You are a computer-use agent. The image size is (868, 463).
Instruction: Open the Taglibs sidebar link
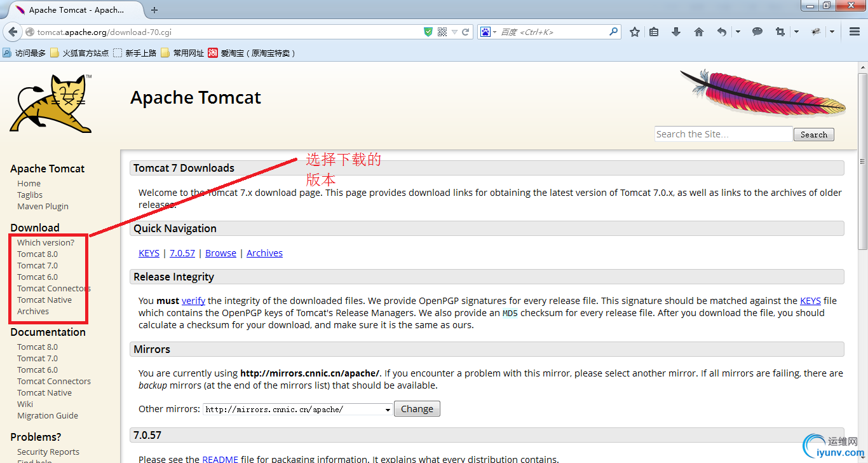pyautogui.click(x=30, y=195)
